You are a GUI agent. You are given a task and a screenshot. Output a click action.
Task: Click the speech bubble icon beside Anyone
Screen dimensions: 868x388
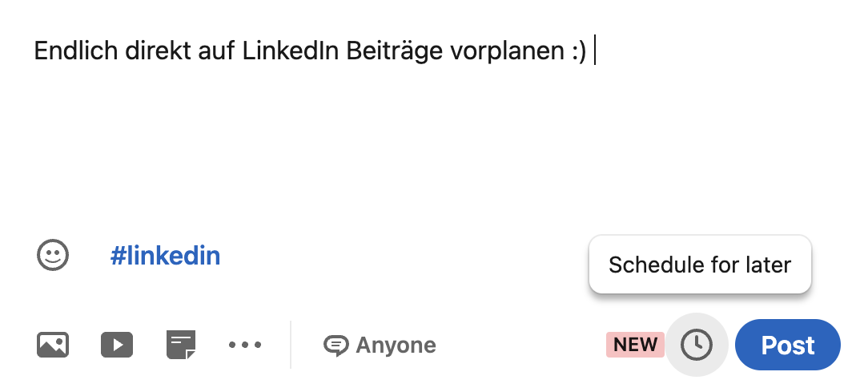pyautogui.click(x=336, y=346)
